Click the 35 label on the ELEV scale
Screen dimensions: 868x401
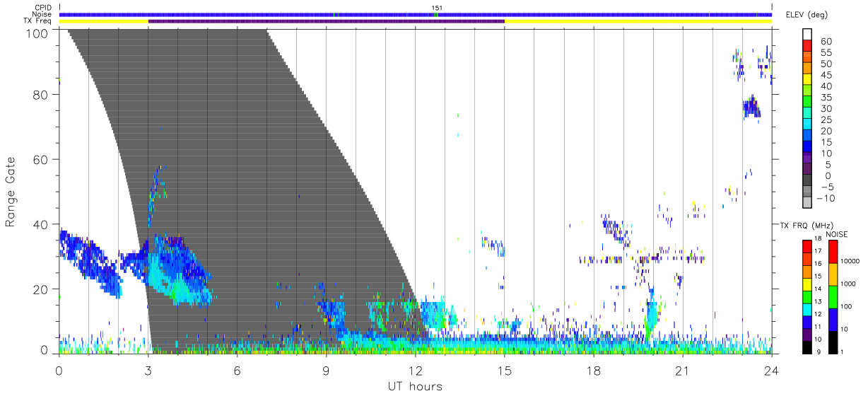point(826,98)
